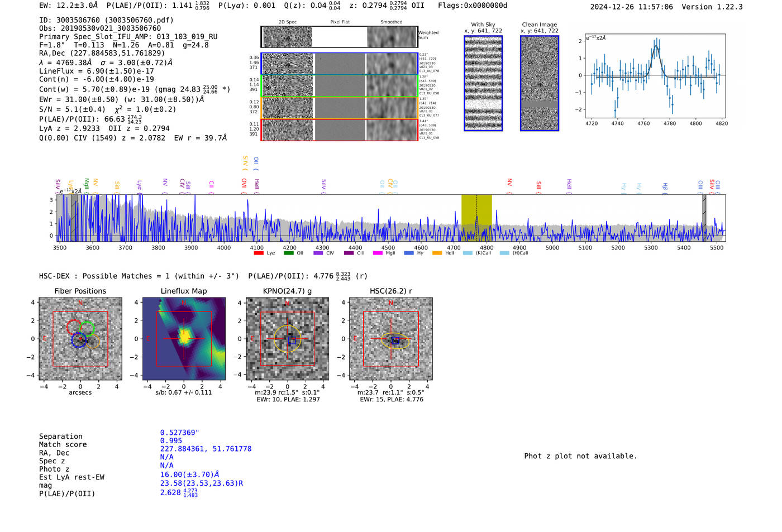The height and width of the screenshot is (532, 782).
Task: Open the HSC(26.2) r cutout
Action: pos(390,339)
